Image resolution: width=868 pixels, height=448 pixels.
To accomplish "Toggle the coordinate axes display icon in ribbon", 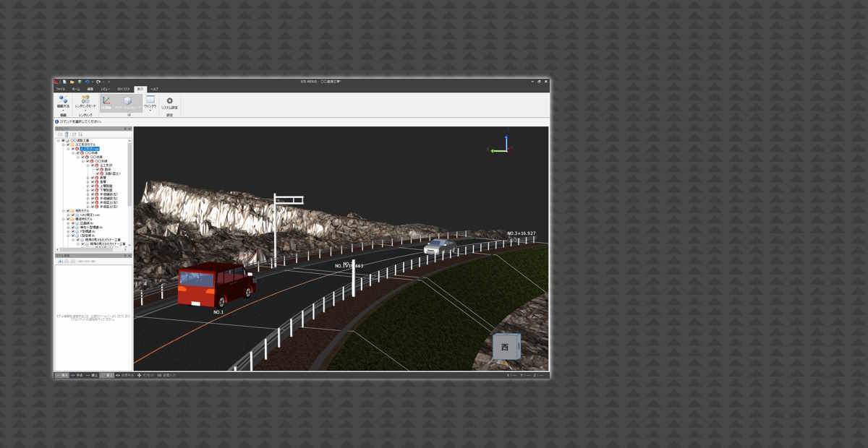I will [x=106, y=101].
